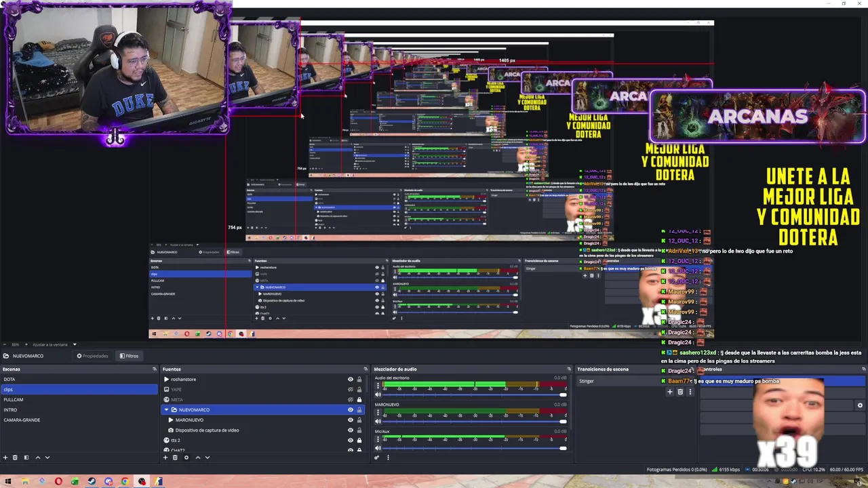The image size is (868, 488).
Task: Hide the roshanstore source with eye icon
Action: point(351,380)
